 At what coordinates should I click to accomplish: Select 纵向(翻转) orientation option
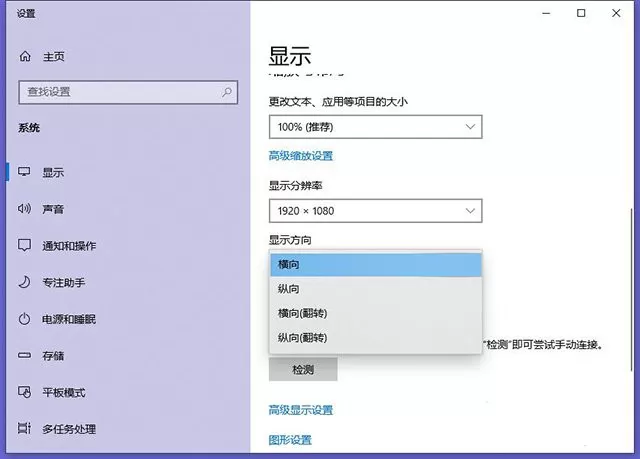376,338
